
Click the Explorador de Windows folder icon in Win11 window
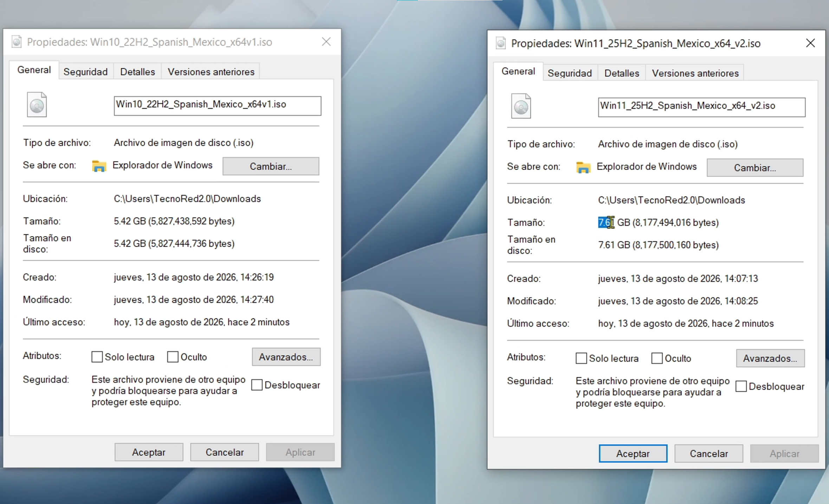coord(583,167)
